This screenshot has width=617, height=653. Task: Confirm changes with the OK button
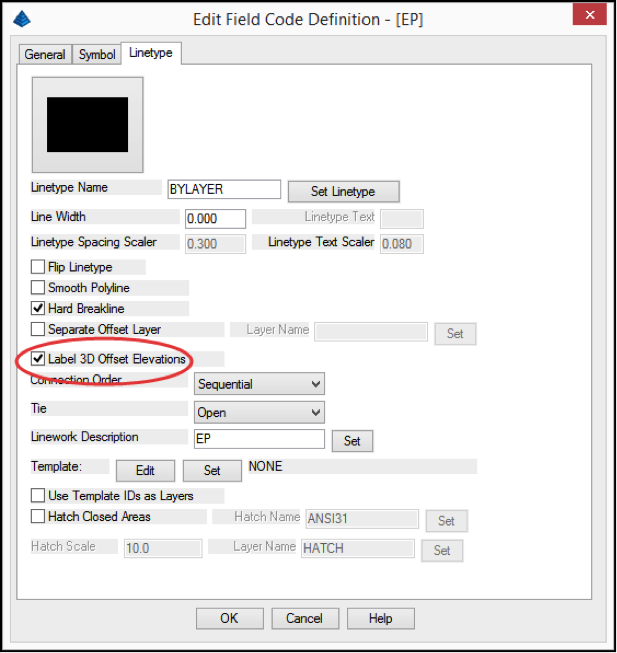click(x=230, y=618)
